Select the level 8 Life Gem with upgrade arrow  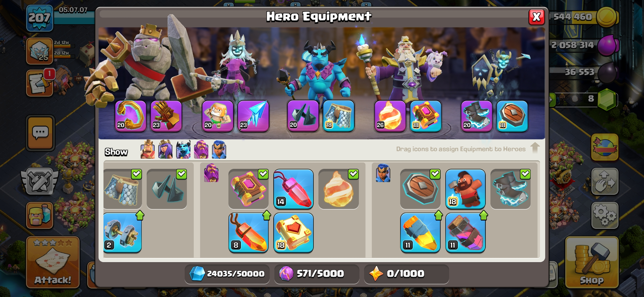click(x=248, y=233)
